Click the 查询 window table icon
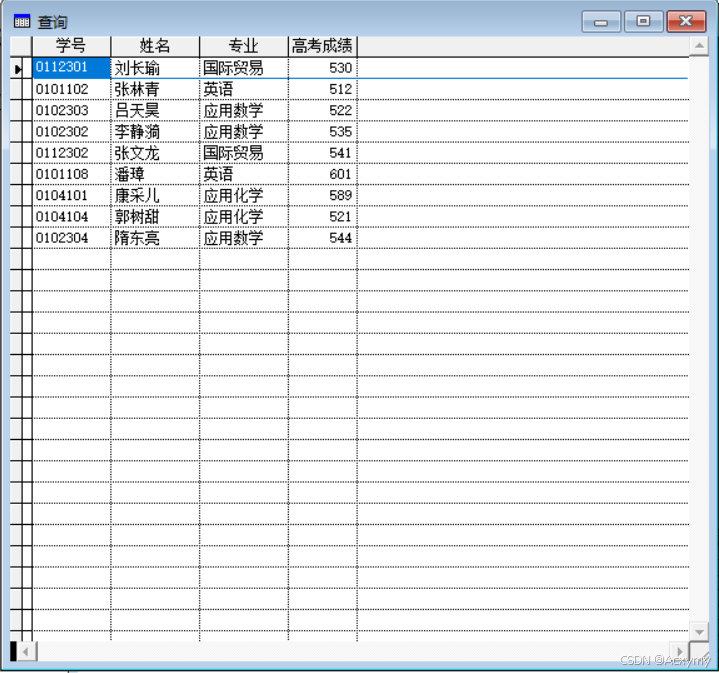Viewport: 719px width, 673px height. pos(22,21)
